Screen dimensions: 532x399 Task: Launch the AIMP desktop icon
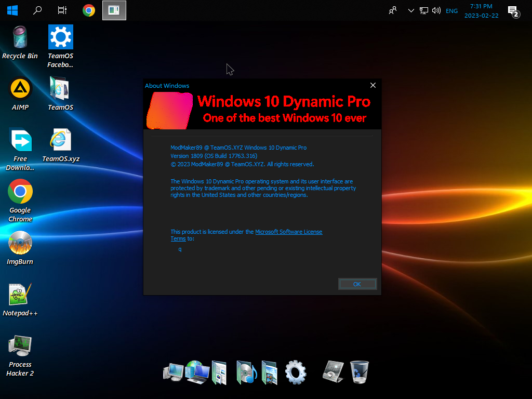pos(20,94)
